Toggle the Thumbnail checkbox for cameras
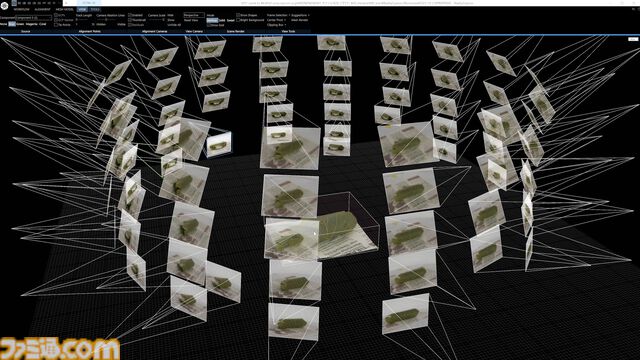This screenshot has width=640, height=360. (130, 20)
